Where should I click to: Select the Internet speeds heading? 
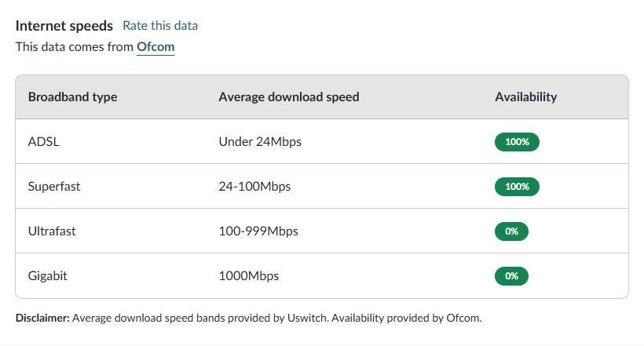64,26
